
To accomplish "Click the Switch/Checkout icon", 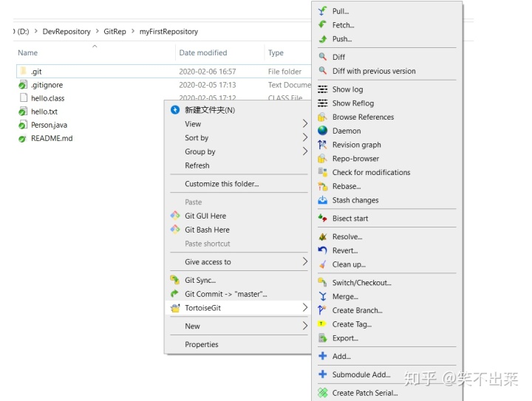I will pyautogui.click(x=322, y=282).
